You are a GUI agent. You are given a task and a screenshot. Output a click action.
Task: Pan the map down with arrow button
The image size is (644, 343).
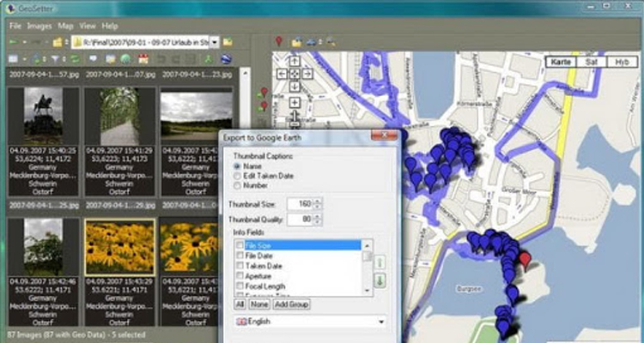click(295, 87)
